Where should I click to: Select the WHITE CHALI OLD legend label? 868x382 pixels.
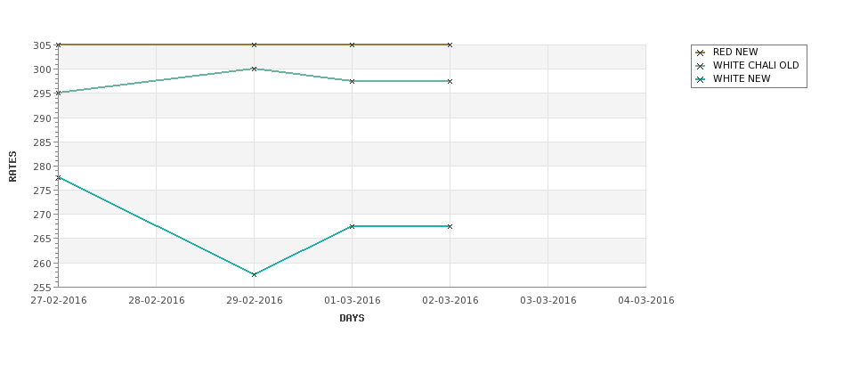[x=756, y=65]
